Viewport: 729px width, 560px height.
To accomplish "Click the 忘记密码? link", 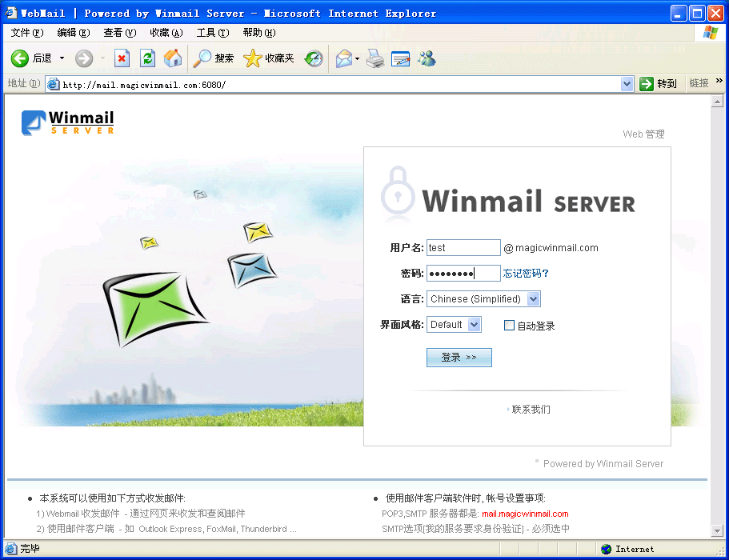I will pyautogui.click(x=526, y=274).
